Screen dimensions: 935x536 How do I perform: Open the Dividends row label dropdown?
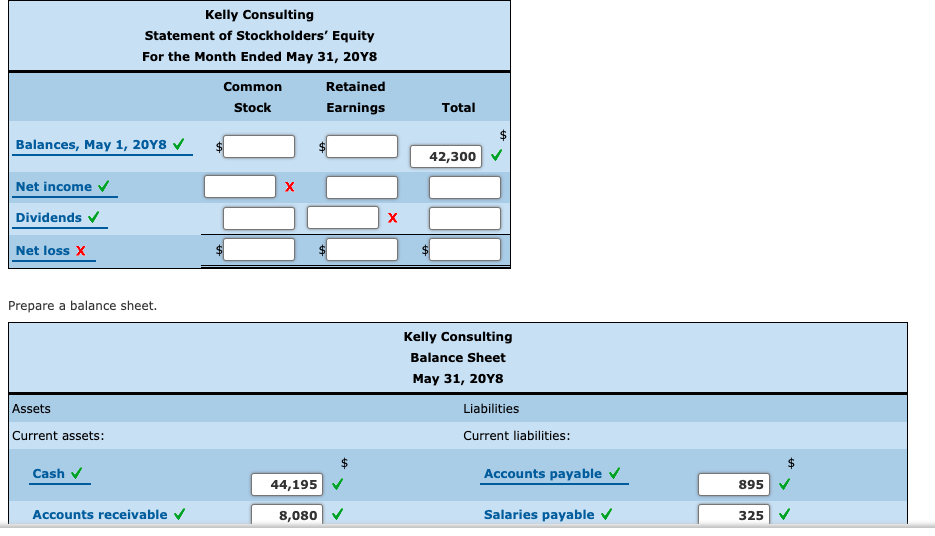point(49,218)
